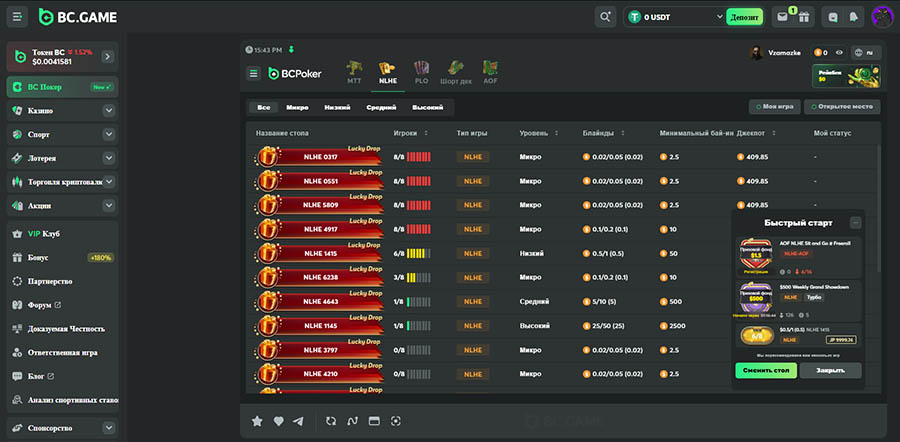Expand the Казино sidebar section
900x442 pixels.
[108, 110]
